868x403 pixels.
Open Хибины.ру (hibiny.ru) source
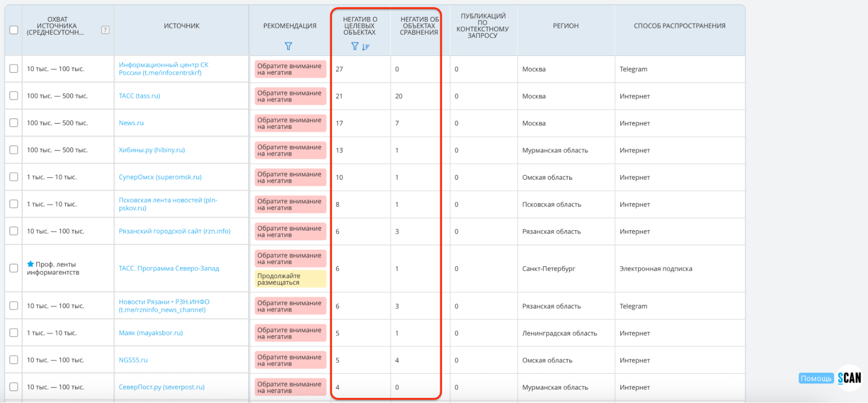coord(152,150)
